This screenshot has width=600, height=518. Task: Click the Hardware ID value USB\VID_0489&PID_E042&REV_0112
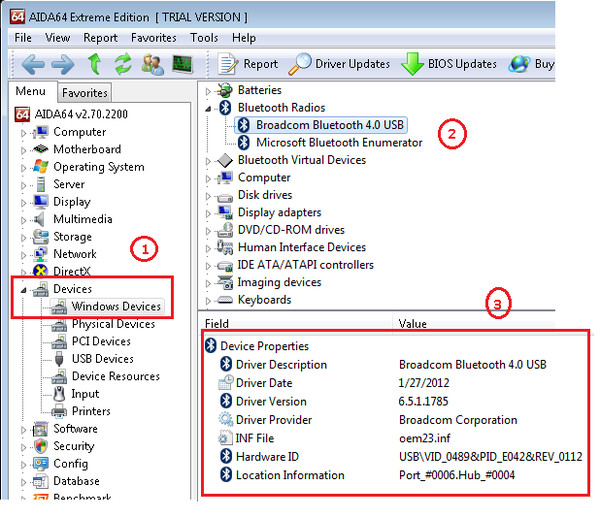click(x=491, y=457)
